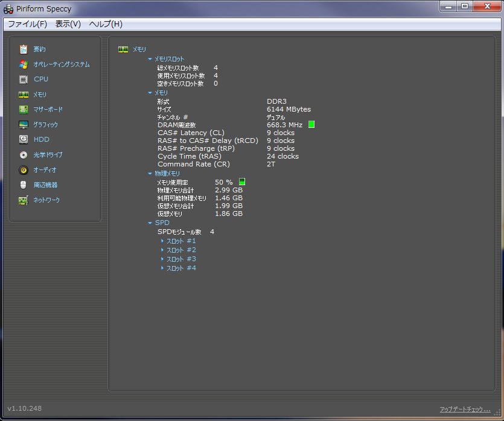The image size is (504, 421).
Task: Click the ネットワーク network icon
Action: click(24, 200)
